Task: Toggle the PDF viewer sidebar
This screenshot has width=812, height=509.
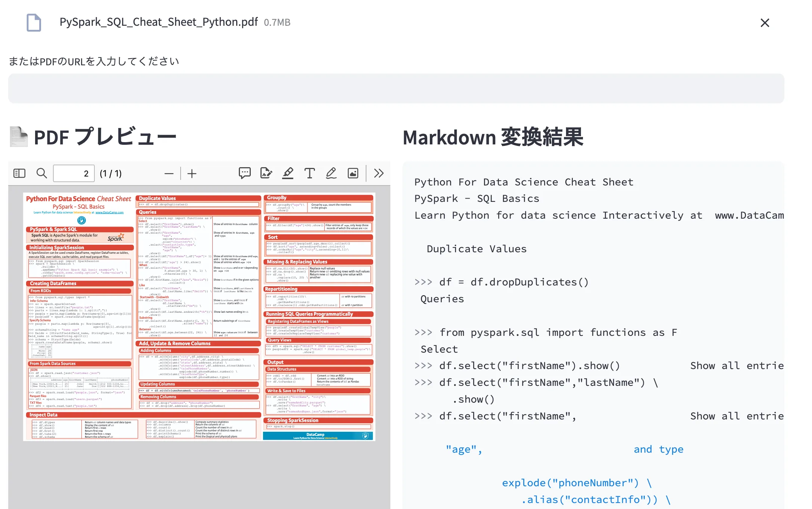Action: point(19,174)
